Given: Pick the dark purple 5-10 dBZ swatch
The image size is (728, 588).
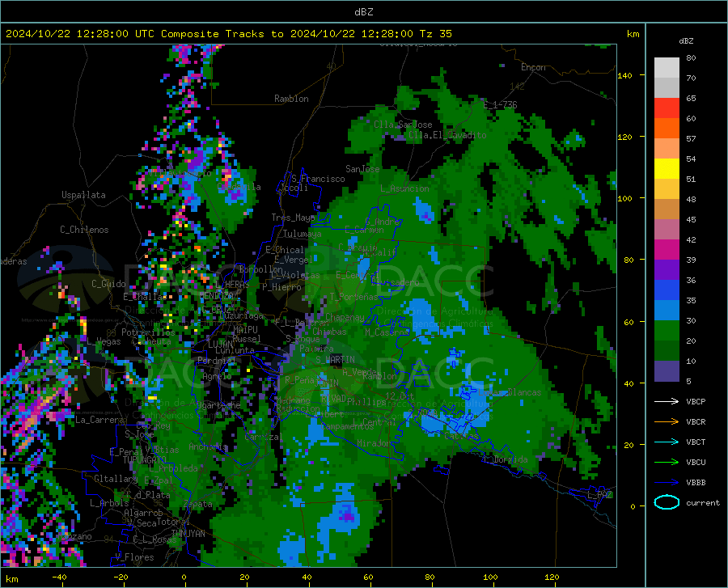Looking at the screenshot, I should pyautogui.click(x=667, y=371).
